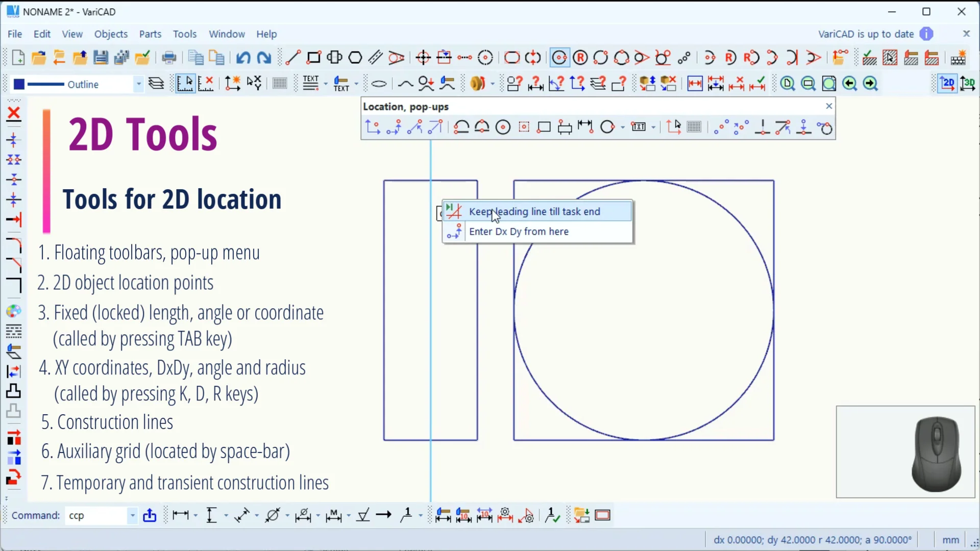Open the Command input dropdown arrow
The image size is (980, 551).
(x=132, y=516)
